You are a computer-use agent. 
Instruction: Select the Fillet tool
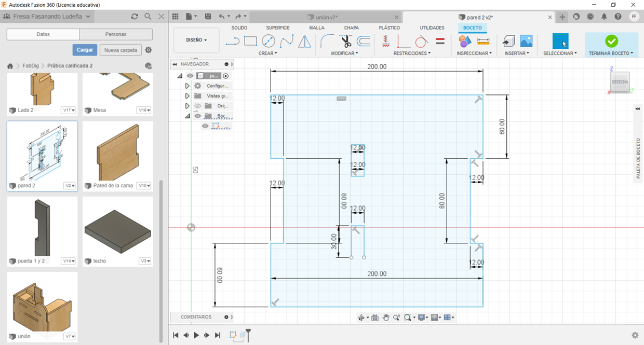pyautogui.click(x=327, y=41)
